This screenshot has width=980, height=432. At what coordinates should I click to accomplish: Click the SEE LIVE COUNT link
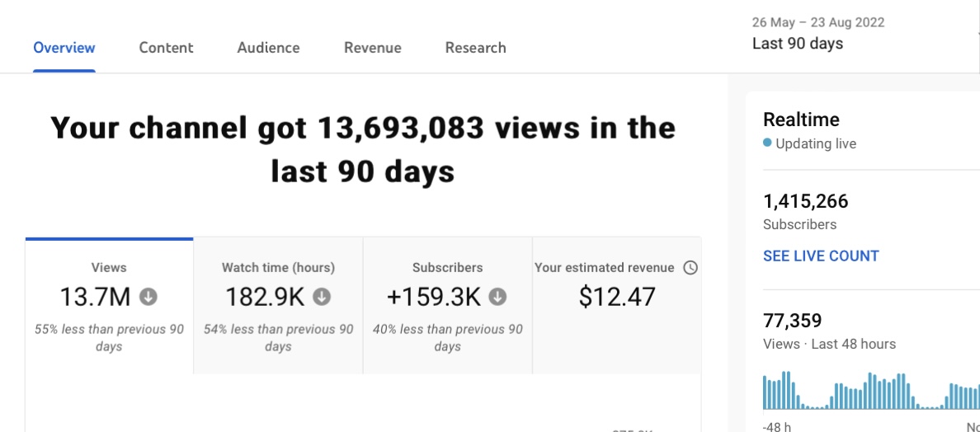(x=821, y=256)
